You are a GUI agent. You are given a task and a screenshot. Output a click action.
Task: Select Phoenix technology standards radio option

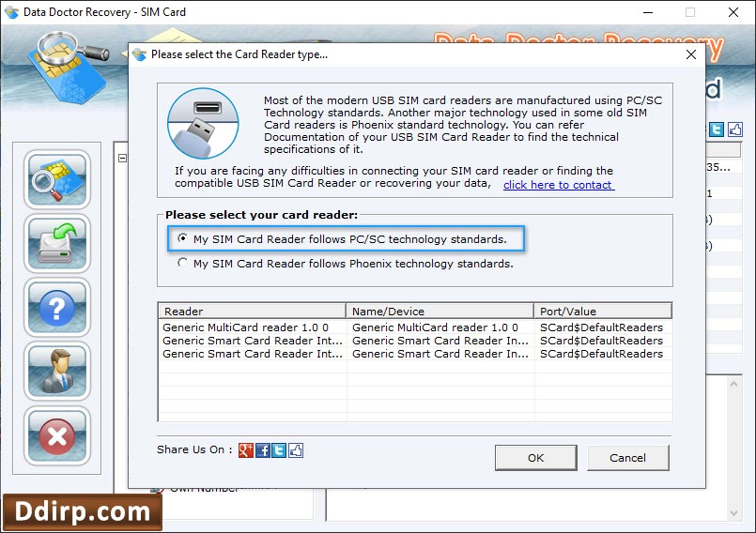[182, 263]
